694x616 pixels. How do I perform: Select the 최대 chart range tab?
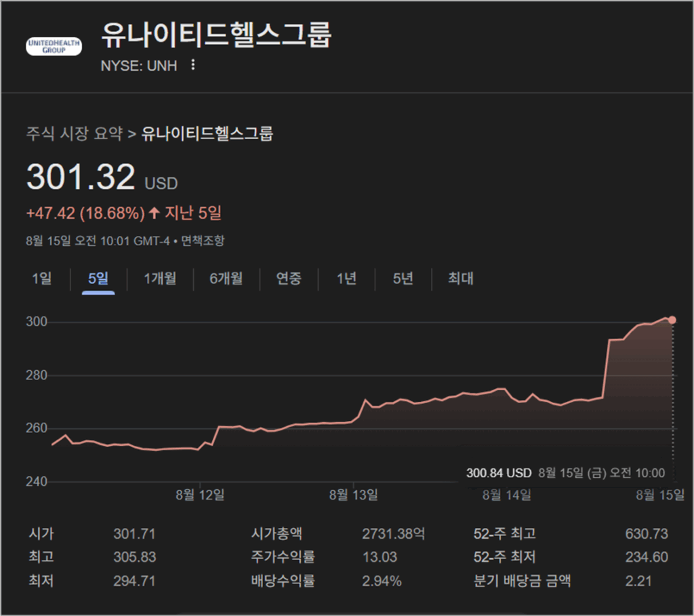click(461, 279)
